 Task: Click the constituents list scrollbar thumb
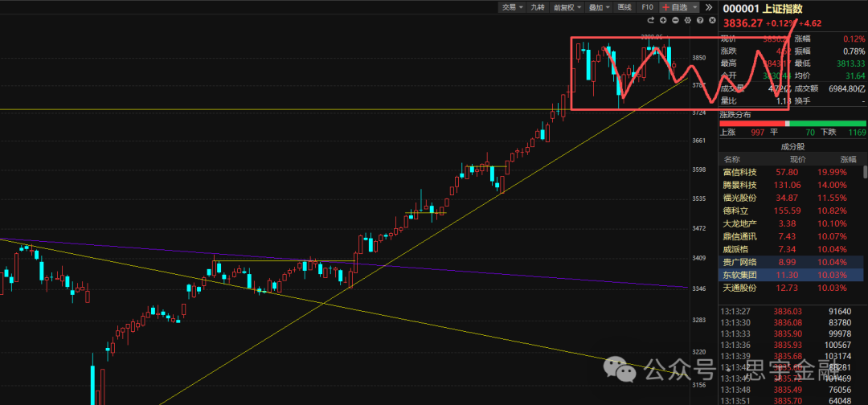[866, 171]
